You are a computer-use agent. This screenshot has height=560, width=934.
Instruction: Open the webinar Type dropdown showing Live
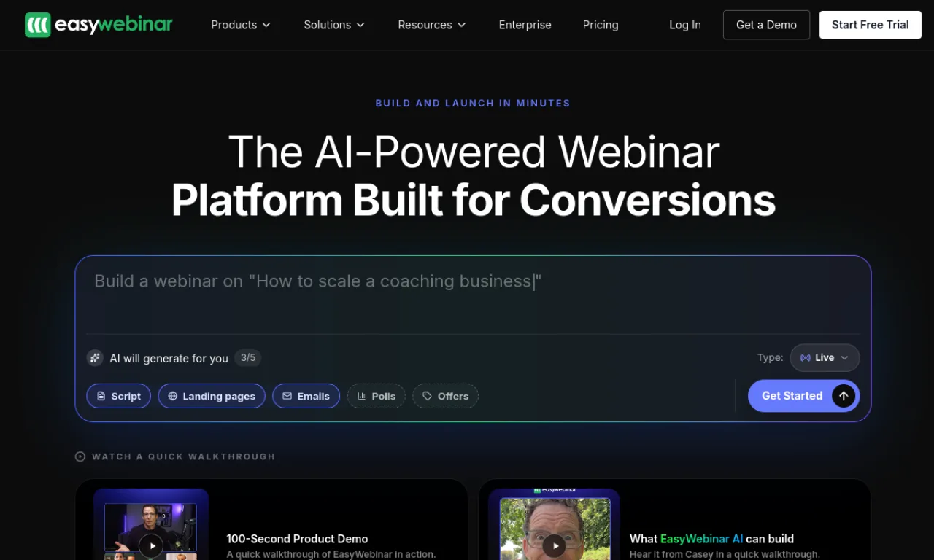pyautogui.click(x=825, y=358)
